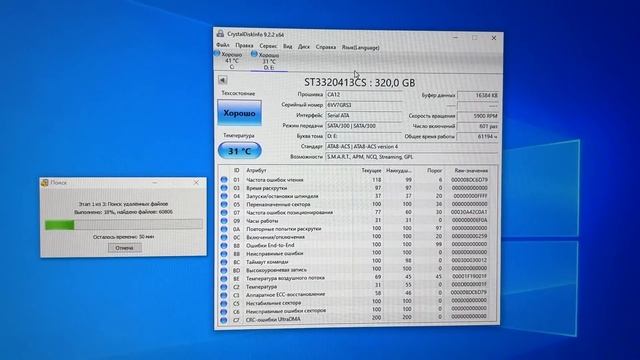The height and width of the screenshot is (360, 640).
Task: Open the Файл menu
Action: click(x=223, y=45)
